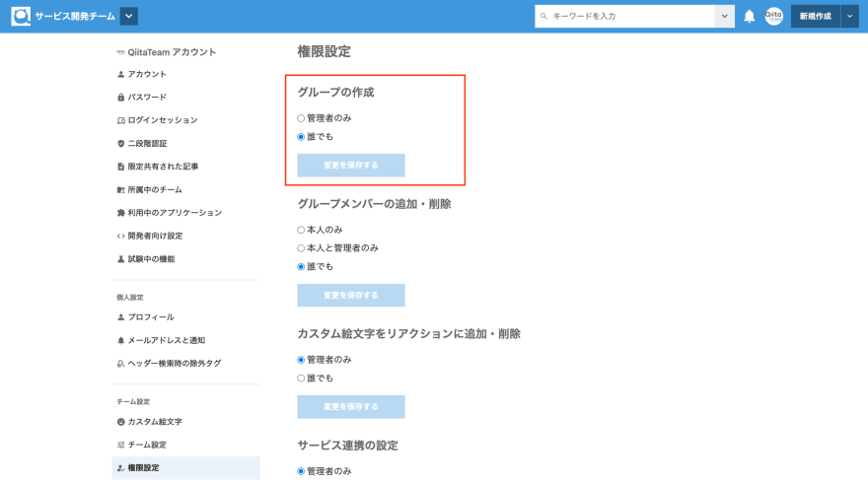Select 本人のみ for group member changes
868x483 pixels.
[x=301, y=230]
